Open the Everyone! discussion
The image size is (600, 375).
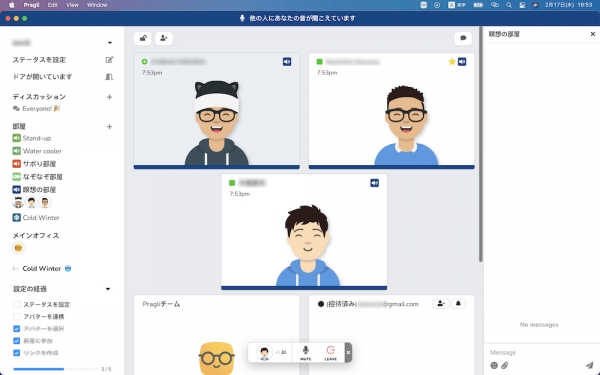[x=36, y=109]
